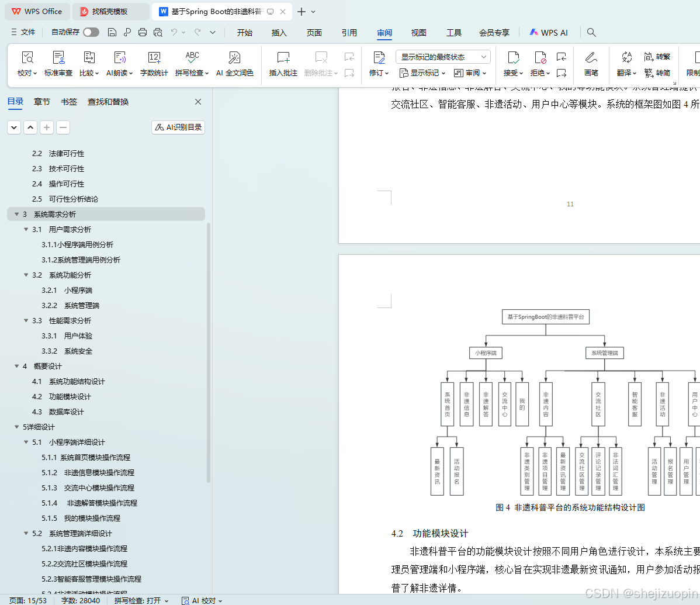This screenshot has width=700, height=605.
Task: Click the search magnifier icon
Action: point(591,32)
